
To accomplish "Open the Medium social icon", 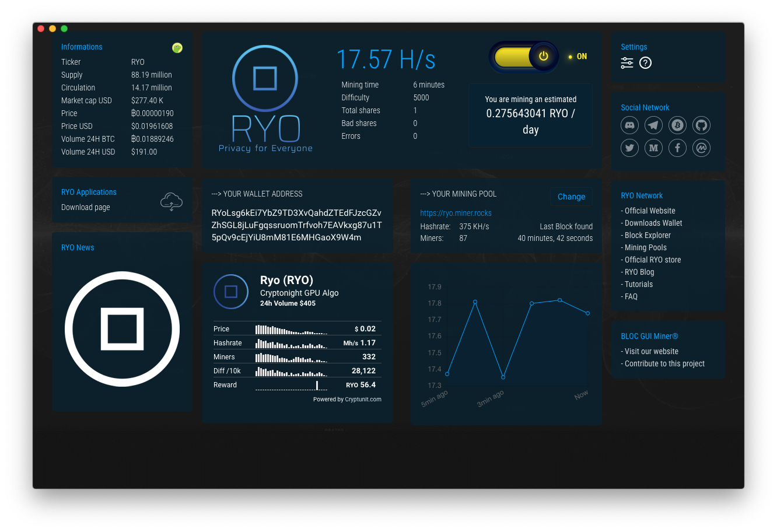I will pyautogui.click(x=653, y=148).
